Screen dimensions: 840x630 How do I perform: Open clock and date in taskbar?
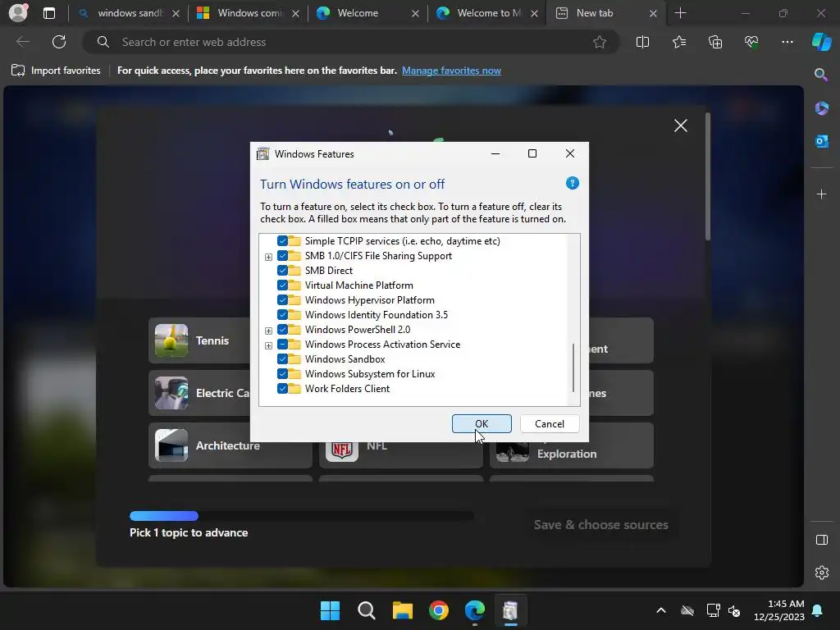pyautogui.click(x=779, y=610)
